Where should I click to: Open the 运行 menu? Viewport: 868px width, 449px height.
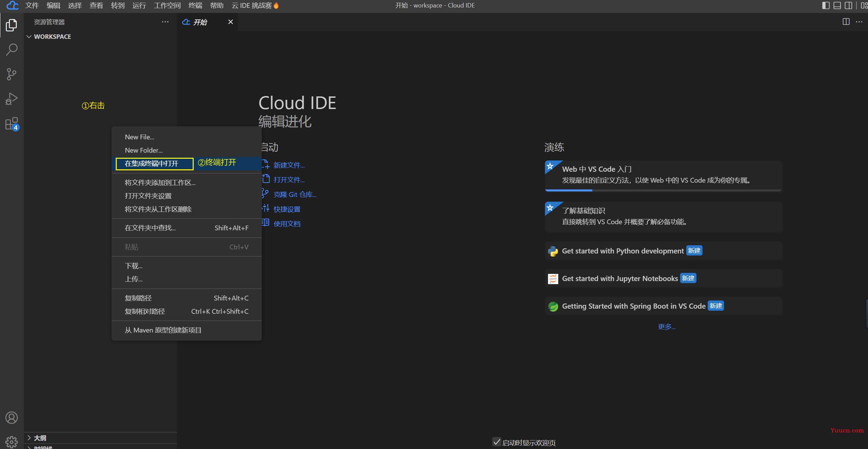[139, 5]
